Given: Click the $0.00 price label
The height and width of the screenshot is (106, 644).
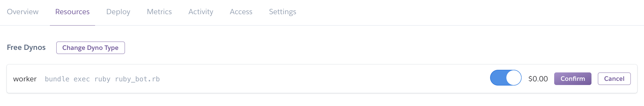Looking at the screenshot, I should click(x=538, y=79).
